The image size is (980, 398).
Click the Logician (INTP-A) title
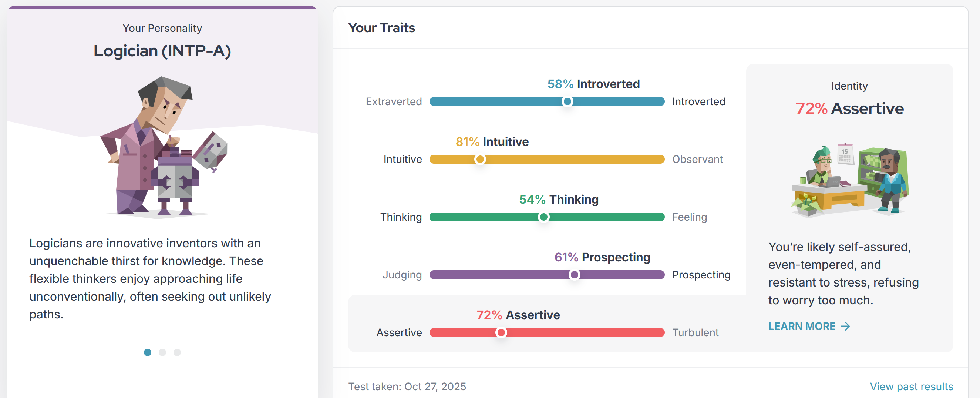point(162,51)
